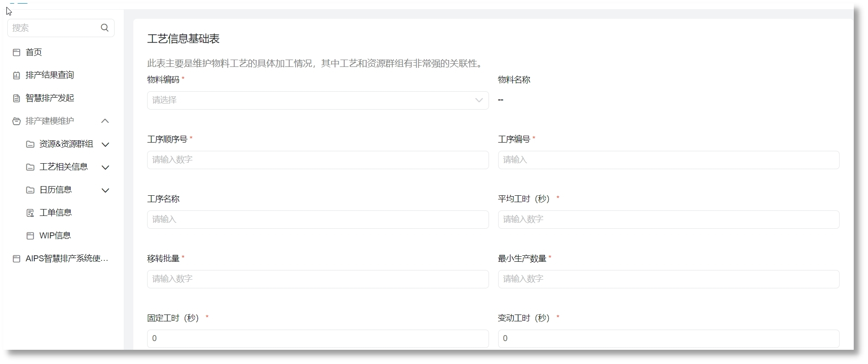The image size is (868, 364).
Task: Click the 工单信息 list icon
Action: (x=30, y=213)
